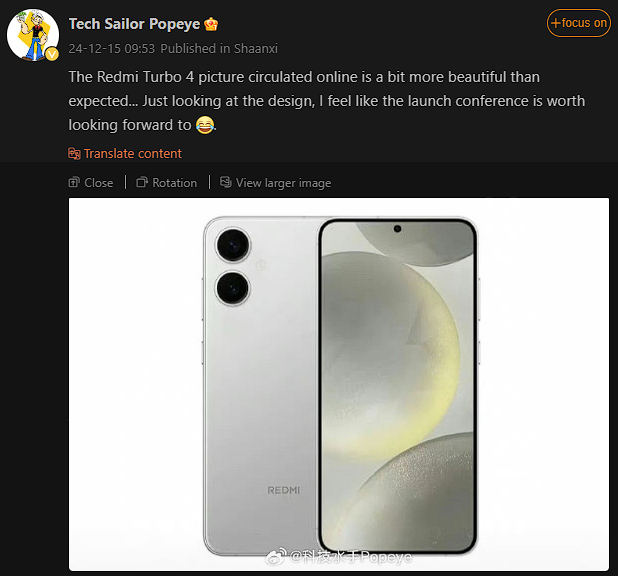Click the laughing emoji in the post

click(x=204, y=126)
